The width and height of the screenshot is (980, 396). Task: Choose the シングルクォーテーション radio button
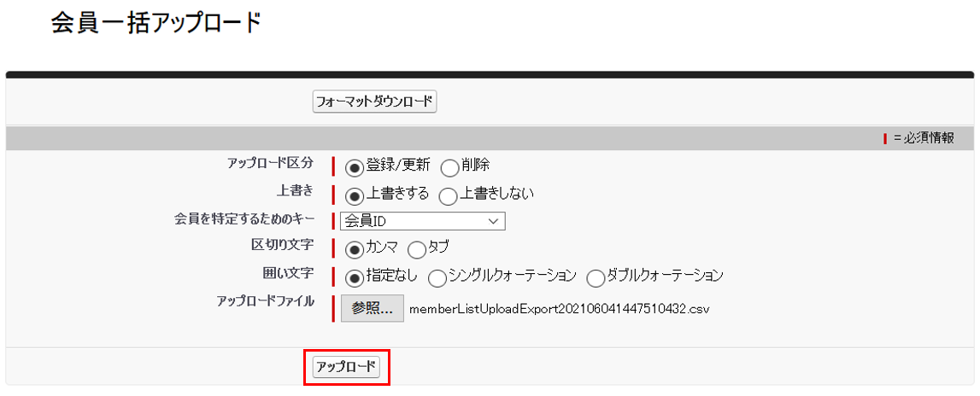(x=437, y=277)
